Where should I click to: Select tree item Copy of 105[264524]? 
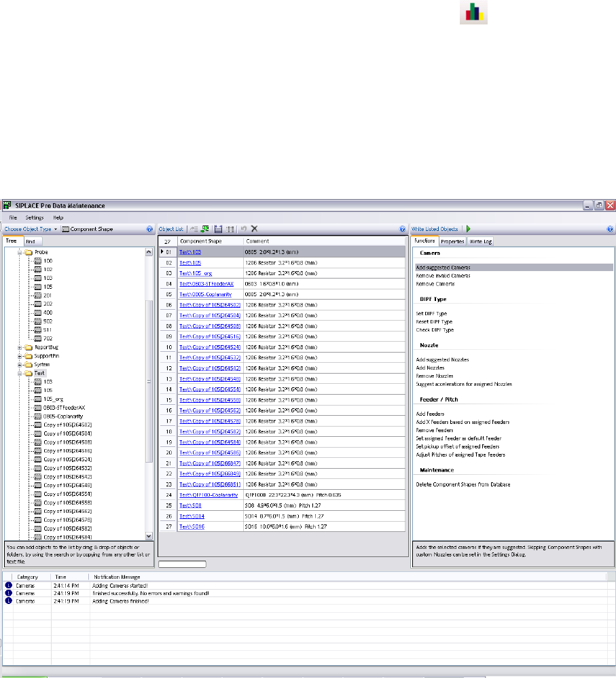68,460
